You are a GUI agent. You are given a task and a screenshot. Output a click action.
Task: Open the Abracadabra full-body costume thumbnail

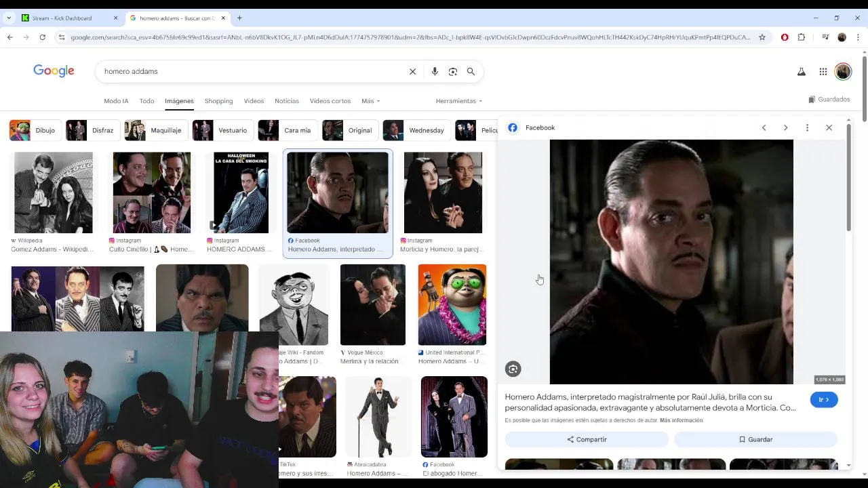pyautogui.click(x=378, y=417)
